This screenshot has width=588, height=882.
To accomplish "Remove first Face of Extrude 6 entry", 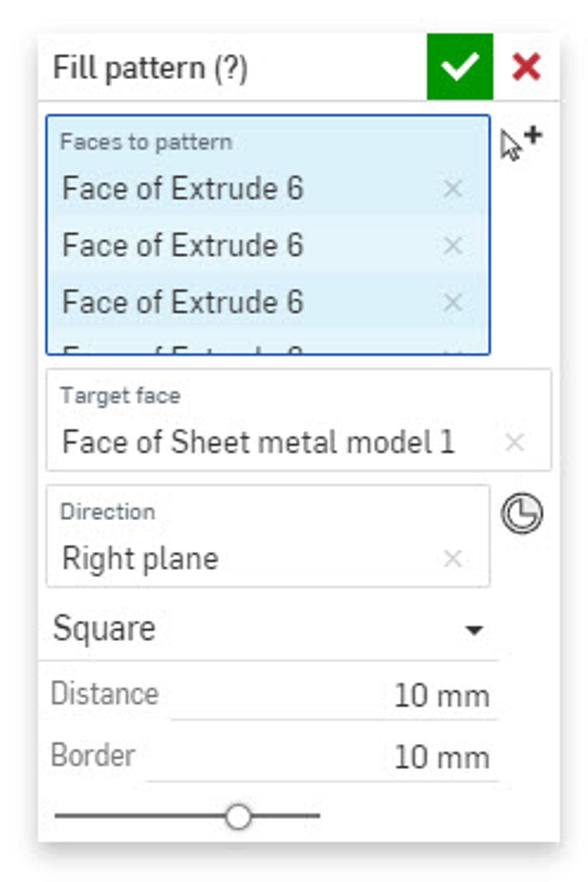I will [453, 188].
